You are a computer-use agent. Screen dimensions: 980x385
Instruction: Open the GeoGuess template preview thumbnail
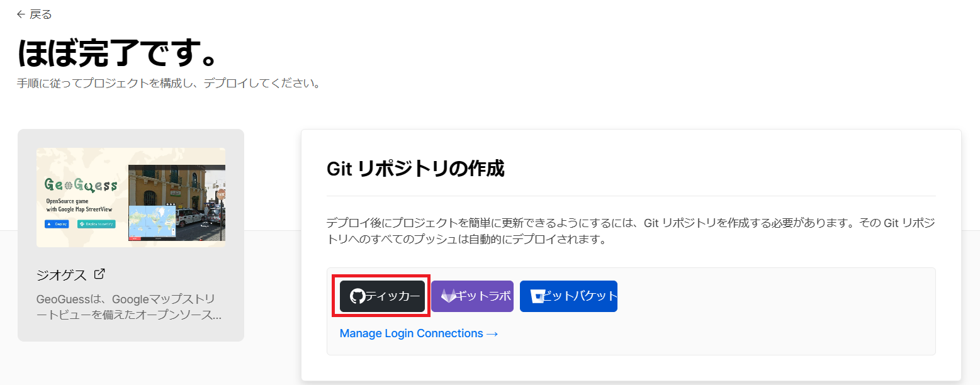(131, 198)
